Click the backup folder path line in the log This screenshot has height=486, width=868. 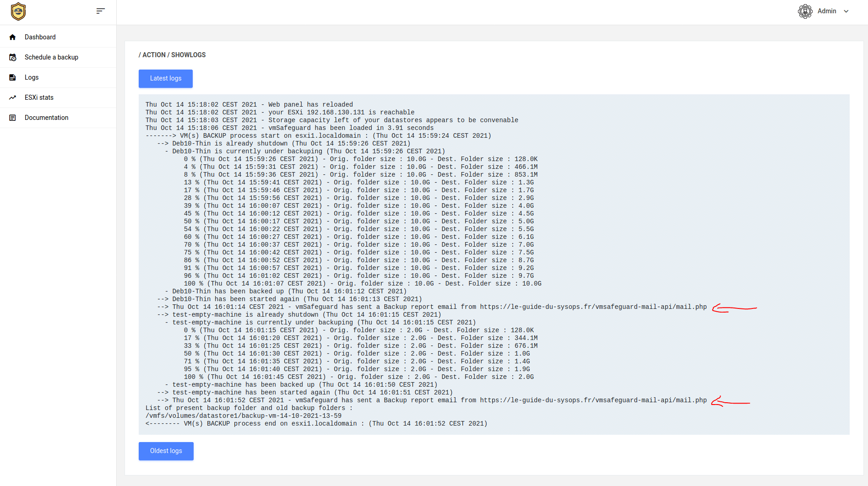pyautogui.click(x=243, y=416)
